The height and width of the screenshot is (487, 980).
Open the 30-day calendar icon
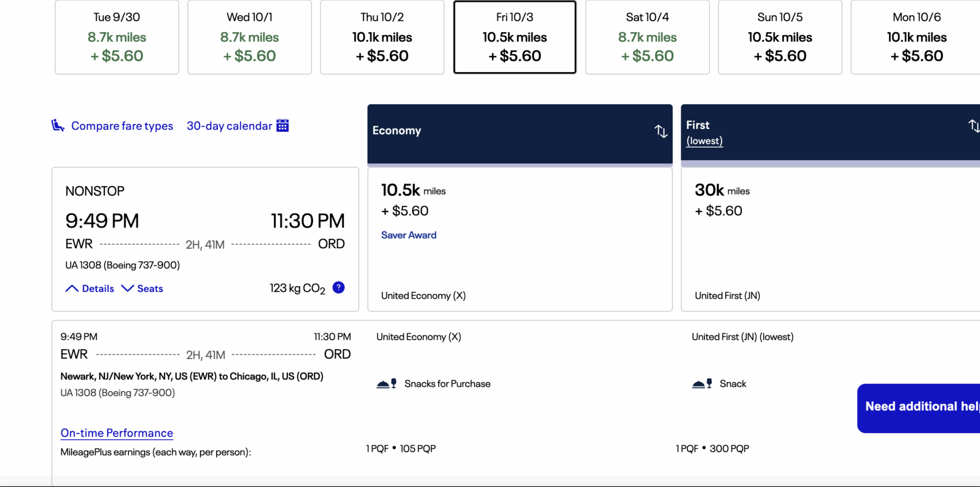pyautogui.click(x=283, y=125)
